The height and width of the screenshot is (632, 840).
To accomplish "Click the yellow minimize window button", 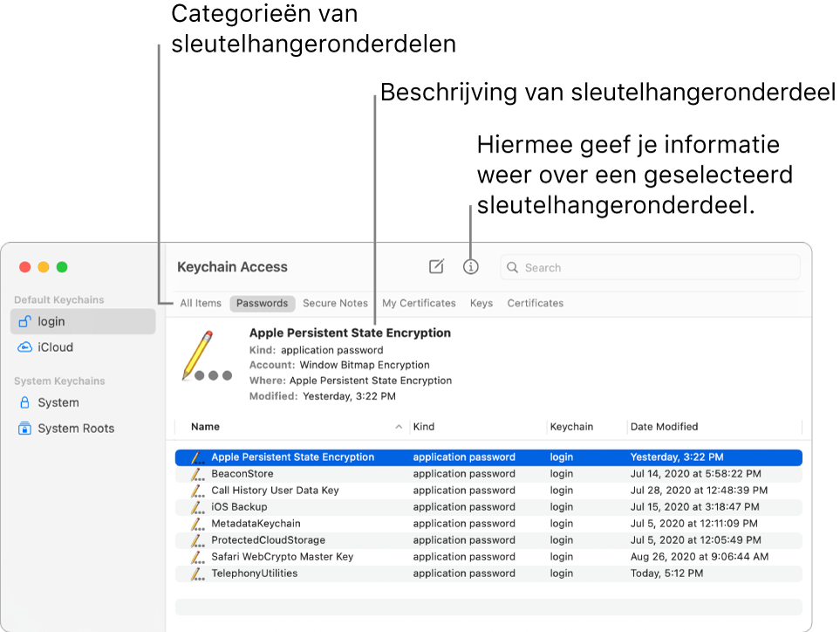I will point(44,267).
